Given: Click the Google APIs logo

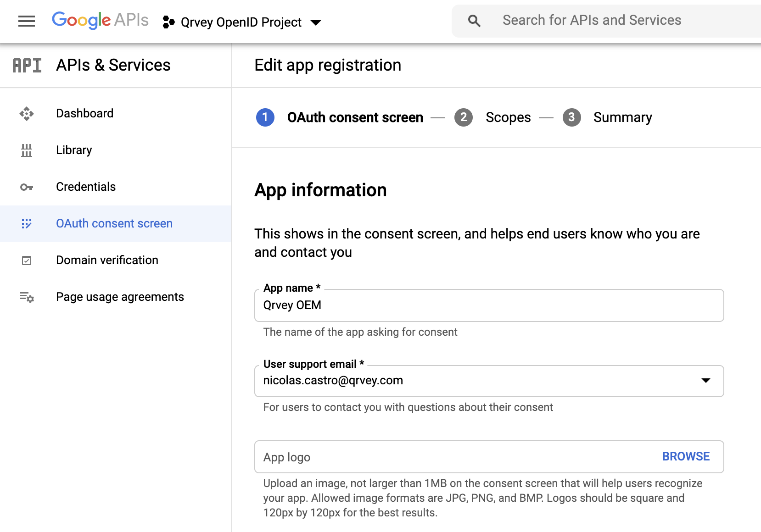Looking at the screenshot, I should pos(100,20).
